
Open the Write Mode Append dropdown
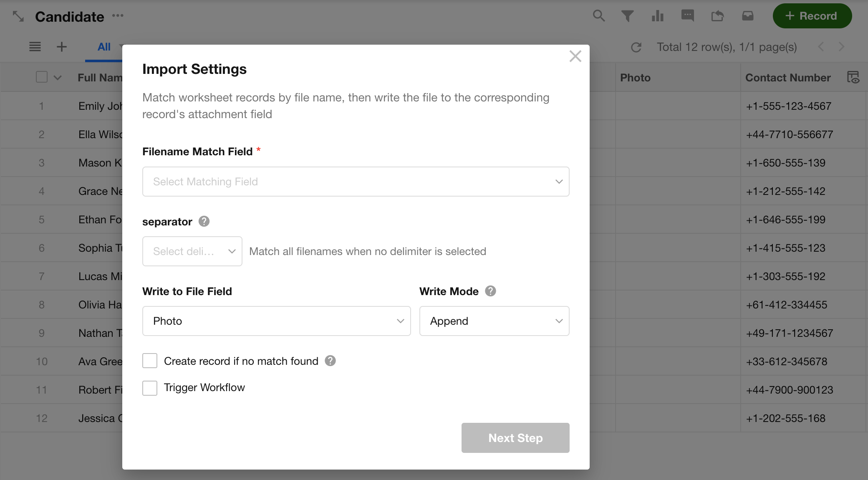(494, 321)
